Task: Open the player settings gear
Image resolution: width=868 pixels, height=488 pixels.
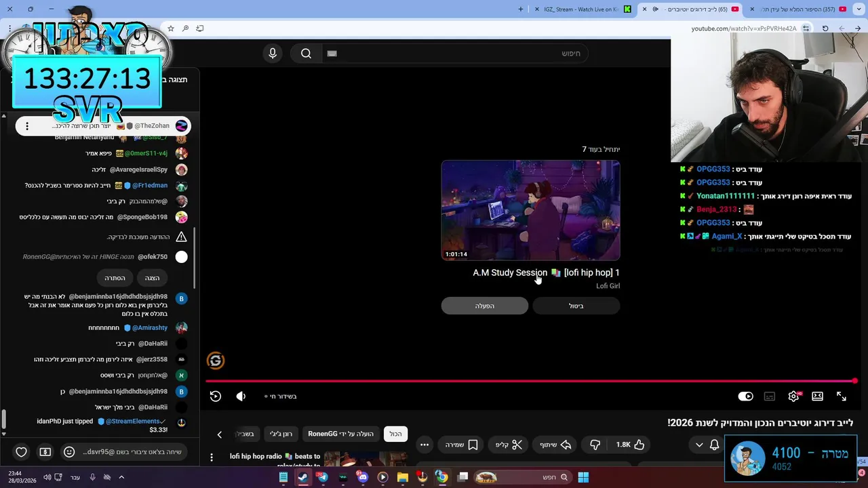Action: (793, 396)
